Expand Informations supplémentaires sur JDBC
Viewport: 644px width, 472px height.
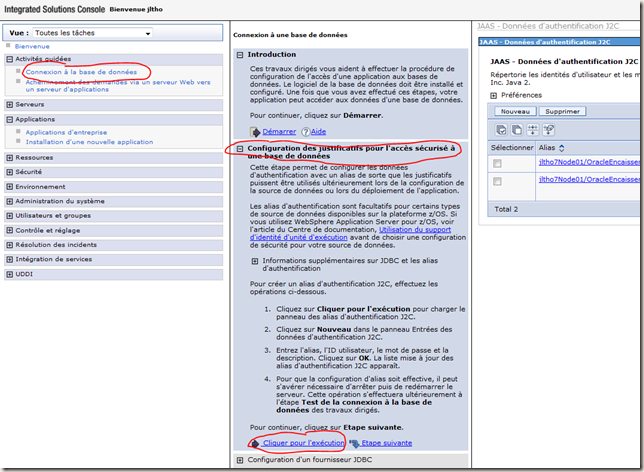pyautogui.click(x=255, y=261)
